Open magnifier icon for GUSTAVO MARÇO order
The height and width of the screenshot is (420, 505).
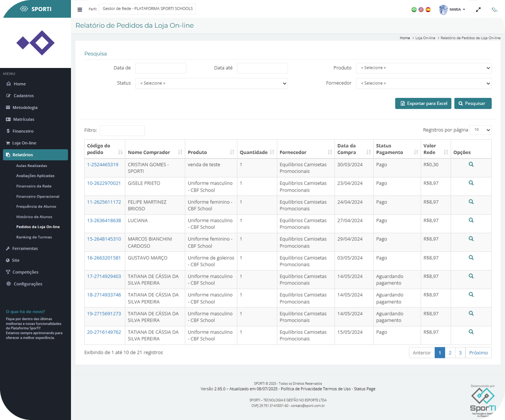click(471, 257)
